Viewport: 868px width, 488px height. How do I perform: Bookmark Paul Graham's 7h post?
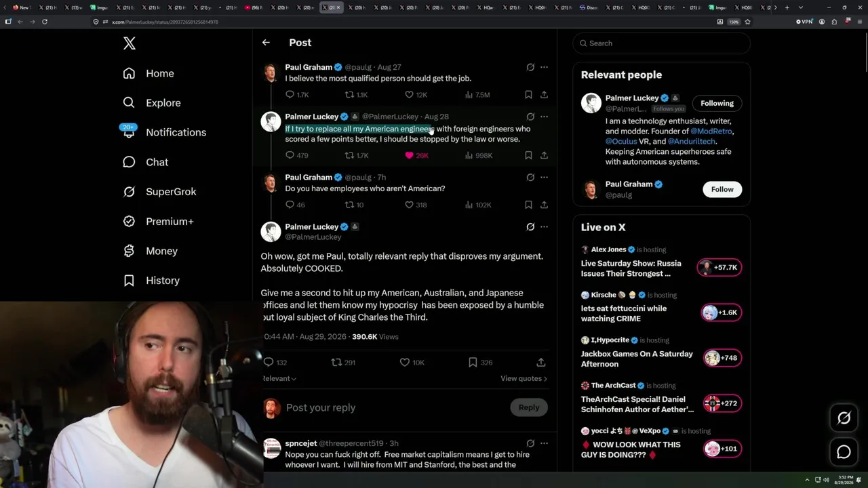click(528, 205)
